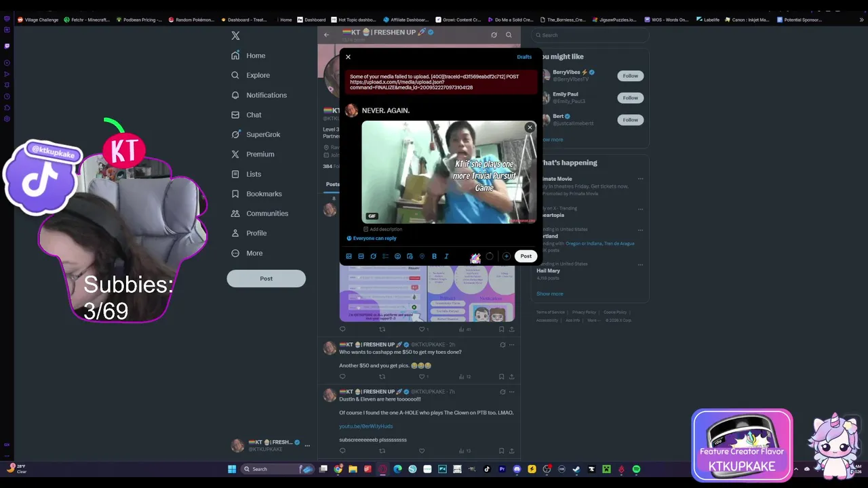Image resolution: width=868 pixels, height=488 pixels.
Task: Add another post to the thread
Action: pos(506,256)
